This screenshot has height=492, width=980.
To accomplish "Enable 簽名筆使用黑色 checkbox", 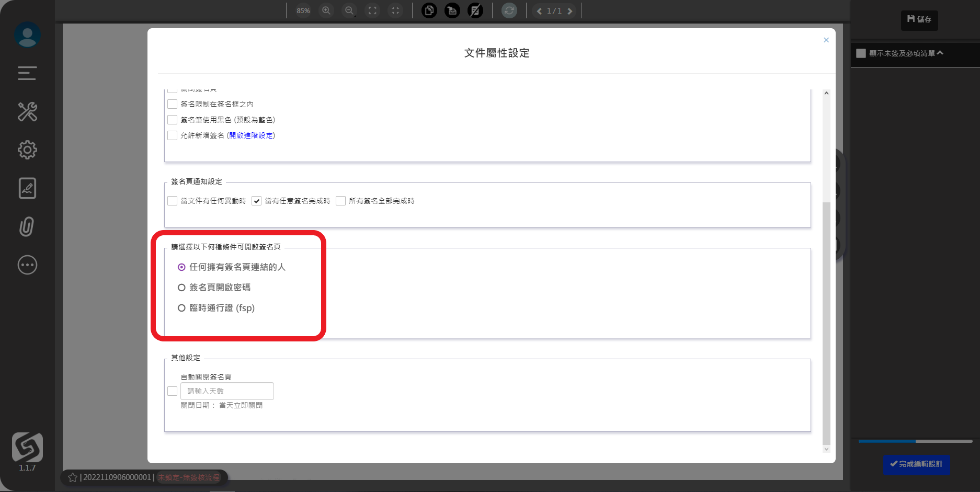I will (173, 120).
